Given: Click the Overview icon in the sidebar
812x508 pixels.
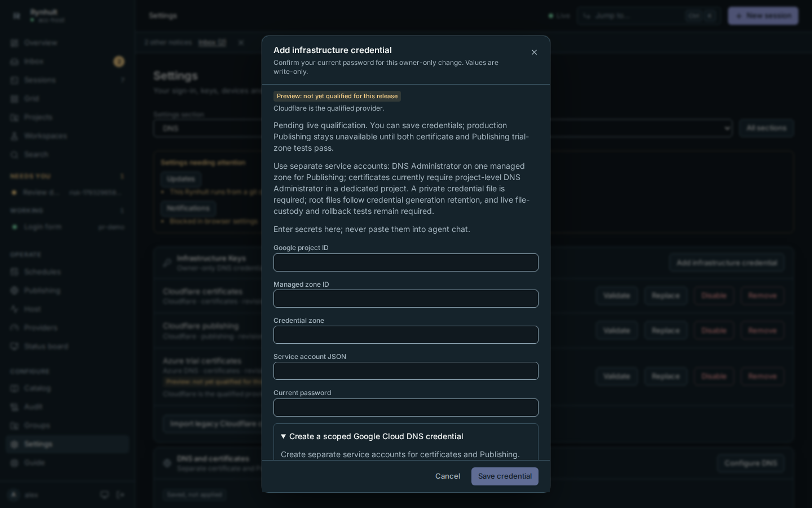Looking at the screenshot, I should pos(15,43).
